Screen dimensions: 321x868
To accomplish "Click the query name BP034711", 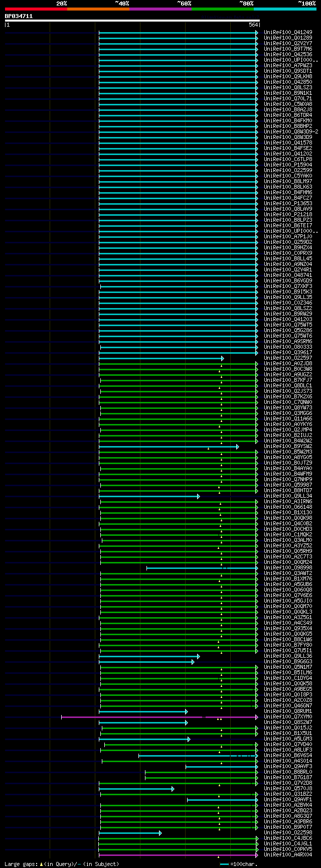I will click(19, 16).
